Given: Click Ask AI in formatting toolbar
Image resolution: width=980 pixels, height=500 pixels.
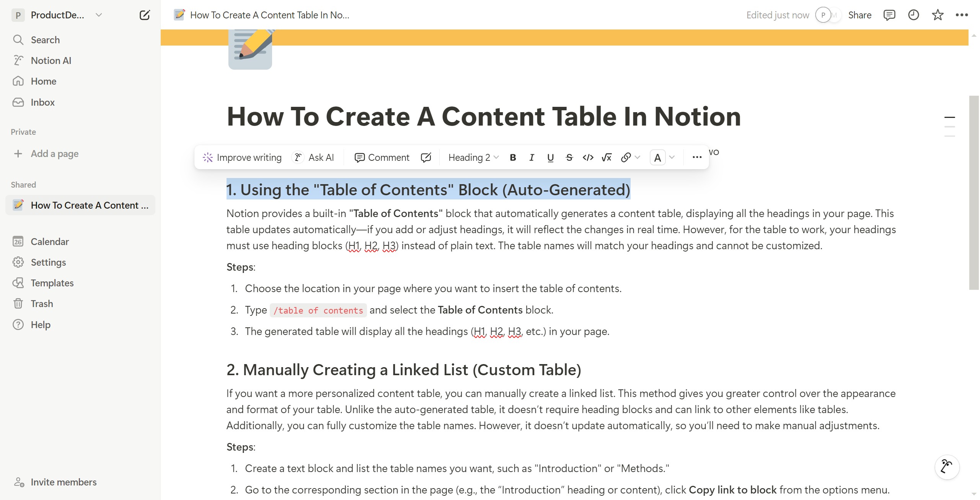Looking at the screenshot, I should pos(313,157).
